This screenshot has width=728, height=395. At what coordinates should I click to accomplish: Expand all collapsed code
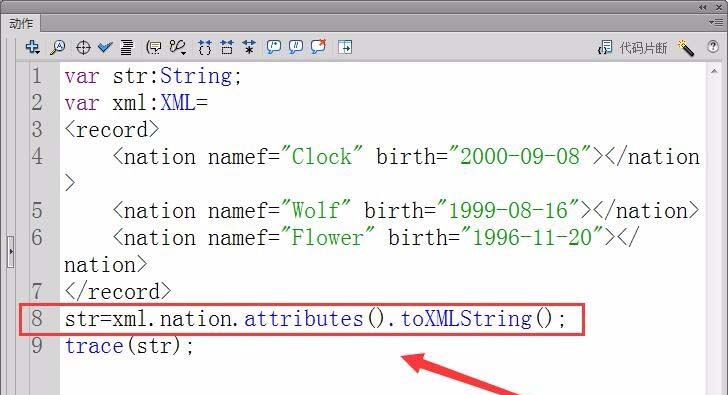click(x=249, y=47)
